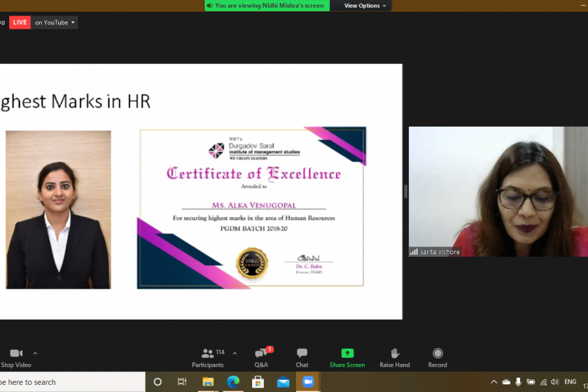The height and width of the screenshot is (392, 588).
Task: Click the OneDrive cloud tray icon
Action: tap(506, 382)
